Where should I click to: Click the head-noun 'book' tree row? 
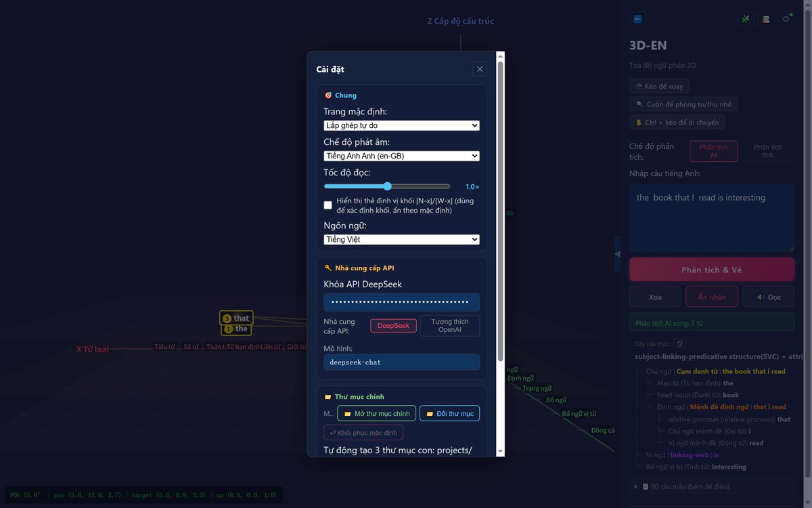(x=698, y=395)
